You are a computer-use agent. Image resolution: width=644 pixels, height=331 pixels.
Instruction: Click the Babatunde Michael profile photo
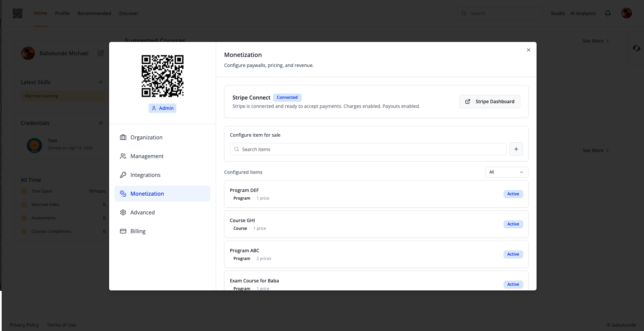tap(28, 53)
